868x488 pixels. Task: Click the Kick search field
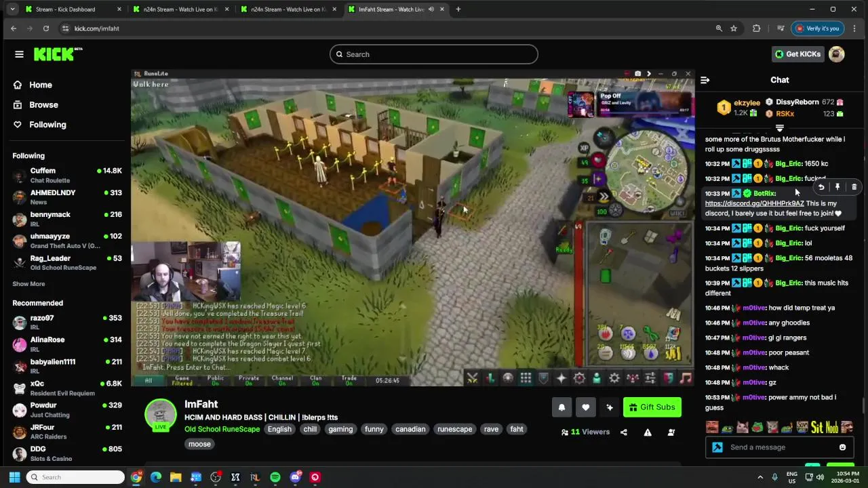(x=434, y=54)
